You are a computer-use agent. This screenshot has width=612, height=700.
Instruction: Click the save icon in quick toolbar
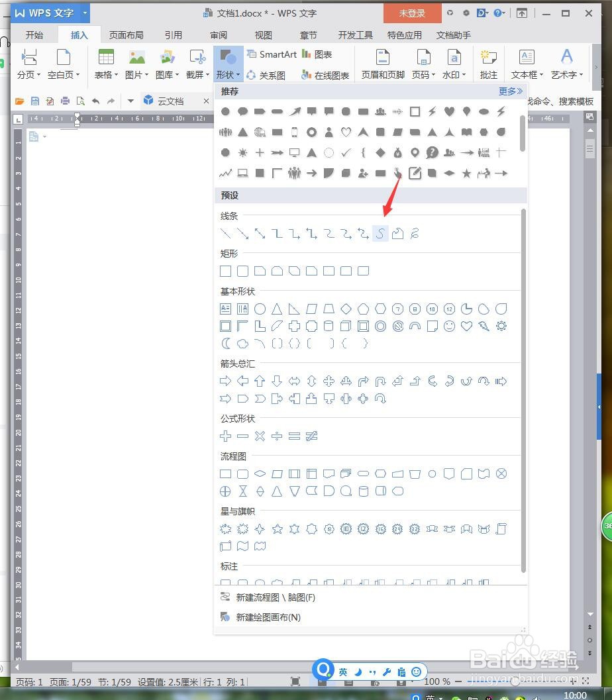tap(35, 101)
